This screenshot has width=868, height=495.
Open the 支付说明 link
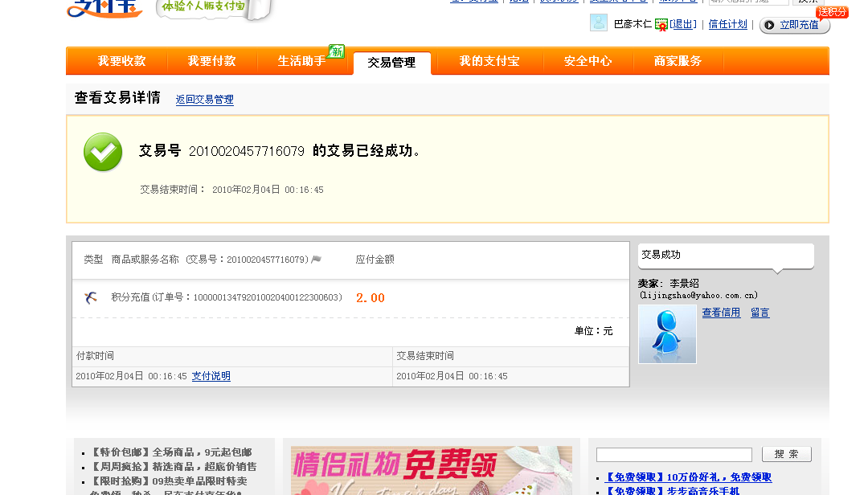coord(211,376)
